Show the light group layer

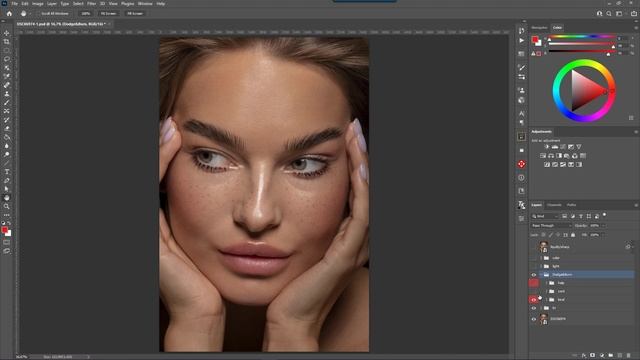533,266
